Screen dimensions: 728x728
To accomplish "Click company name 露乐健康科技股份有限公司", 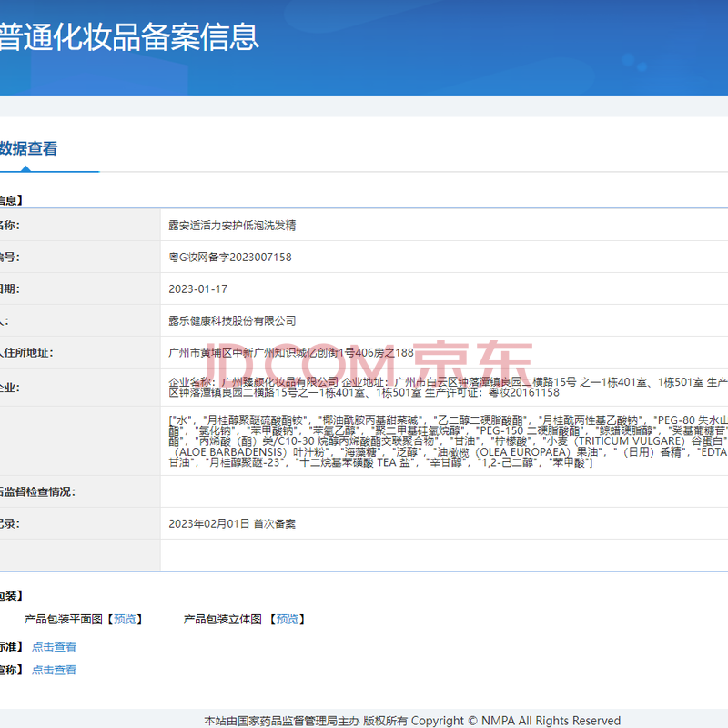I will (x=232, y=320).
